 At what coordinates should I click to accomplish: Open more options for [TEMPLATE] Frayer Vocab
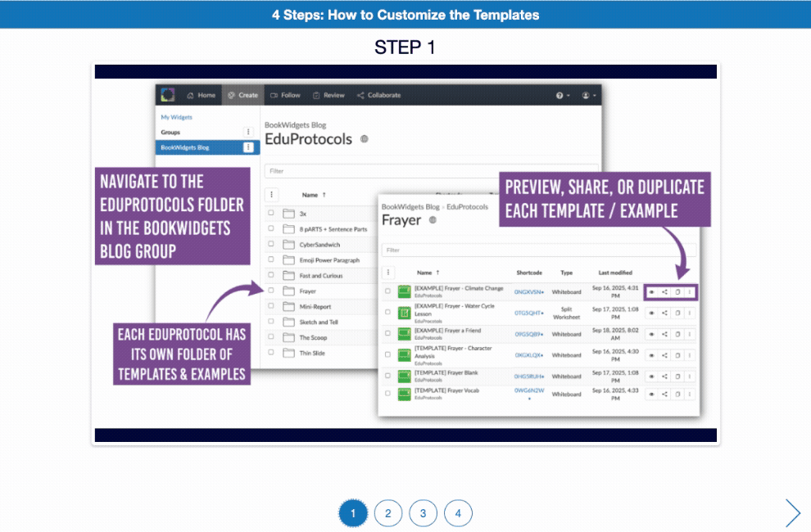click(689, 394)
